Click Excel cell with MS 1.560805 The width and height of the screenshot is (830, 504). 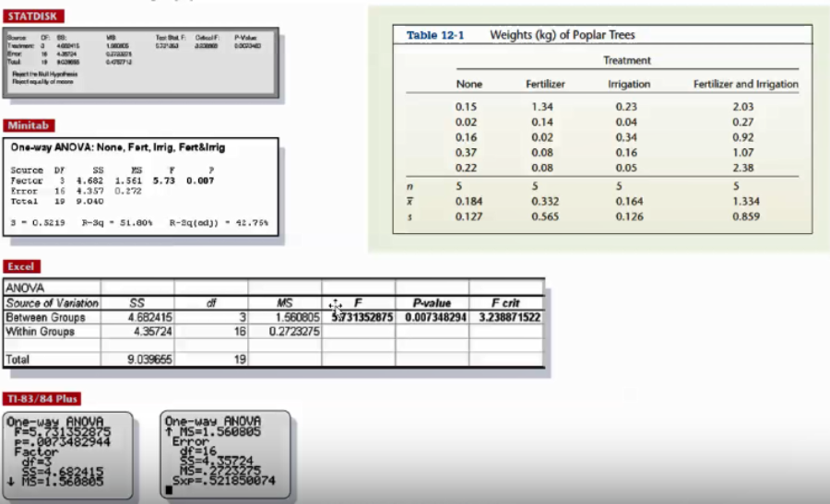285,317
